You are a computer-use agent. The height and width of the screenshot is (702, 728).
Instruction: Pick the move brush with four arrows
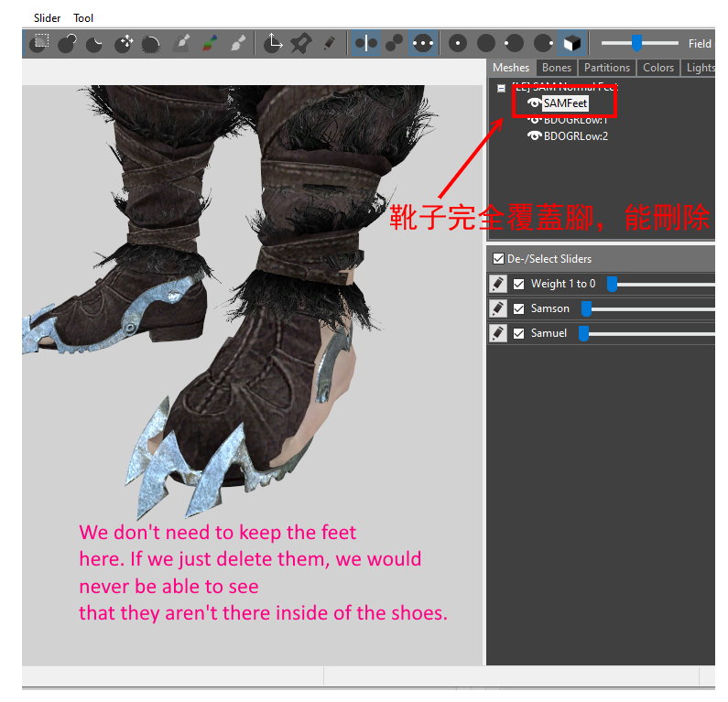pyautogui.click(x=124, y=43)
